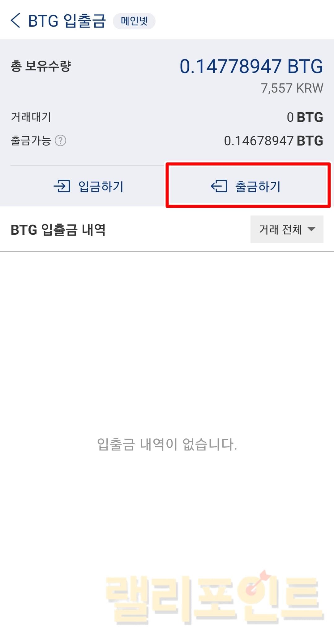Image resolution: width=334 pixels, height=644 pixels.
Task: Select the 입금하기 deposit button
Action: (x=88, y=186)
